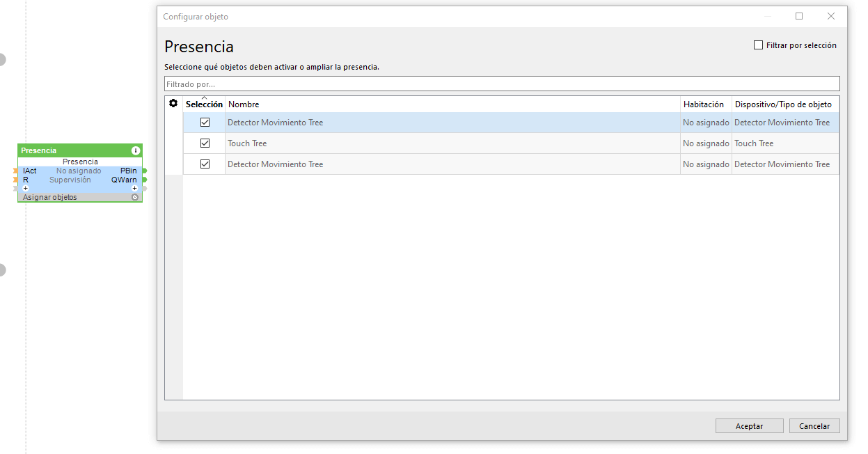Click the gear icon for column settings

point(173,104)
